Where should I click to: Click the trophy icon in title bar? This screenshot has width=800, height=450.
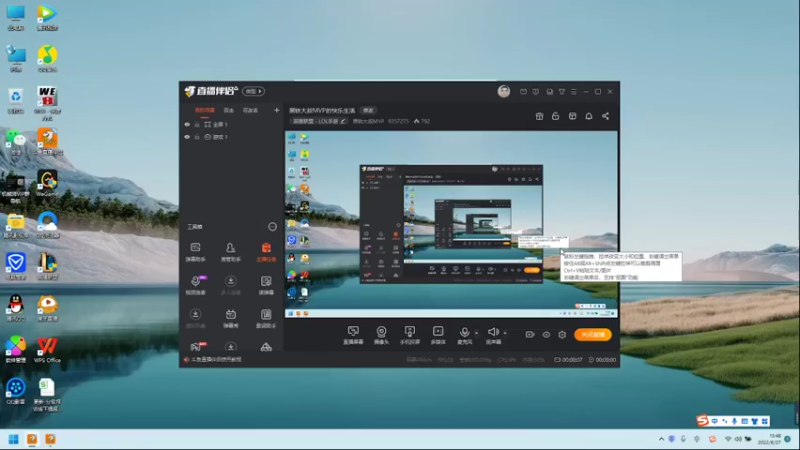click(562, 92)
